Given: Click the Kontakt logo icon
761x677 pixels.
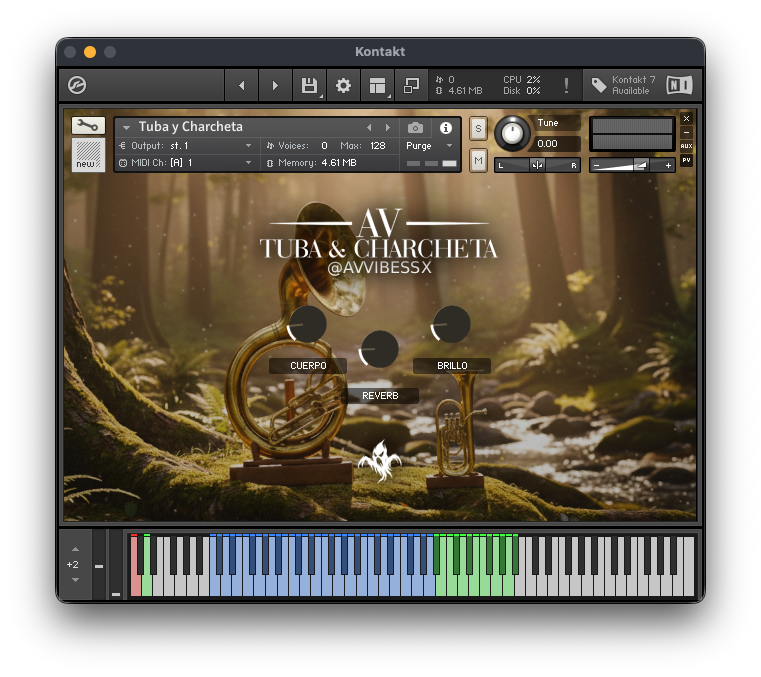Looking at the screenshot, I should tap(77, 85).
